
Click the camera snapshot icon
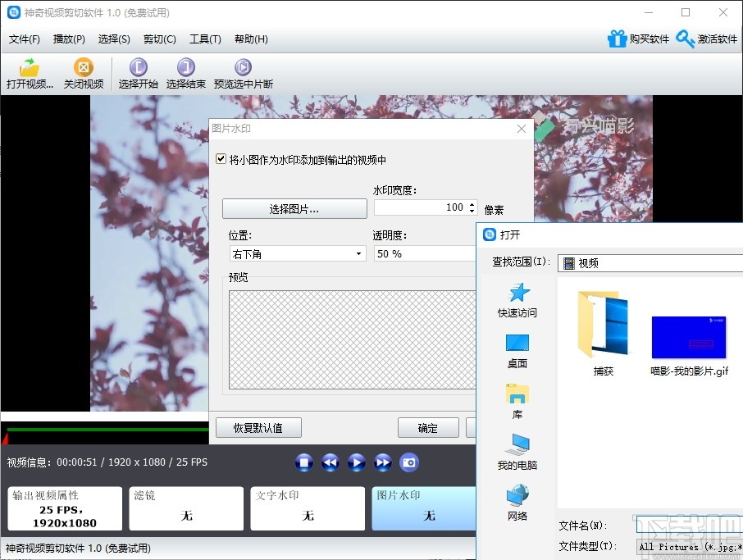(x=408, y=462)
